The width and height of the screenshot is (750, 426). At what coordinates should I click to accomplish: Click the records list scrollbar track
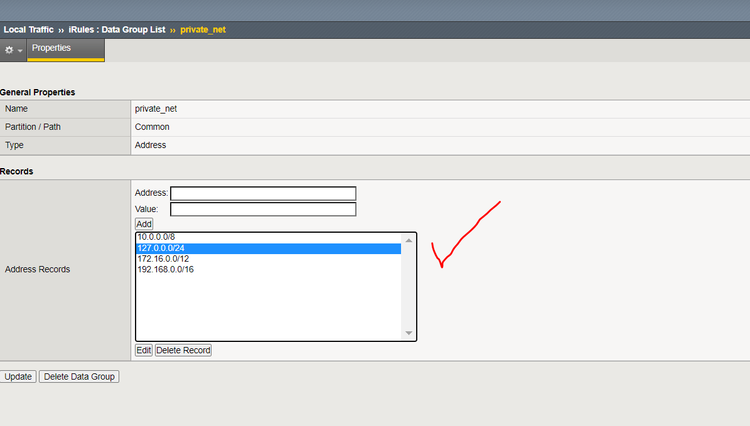click(x=408, y=290)
